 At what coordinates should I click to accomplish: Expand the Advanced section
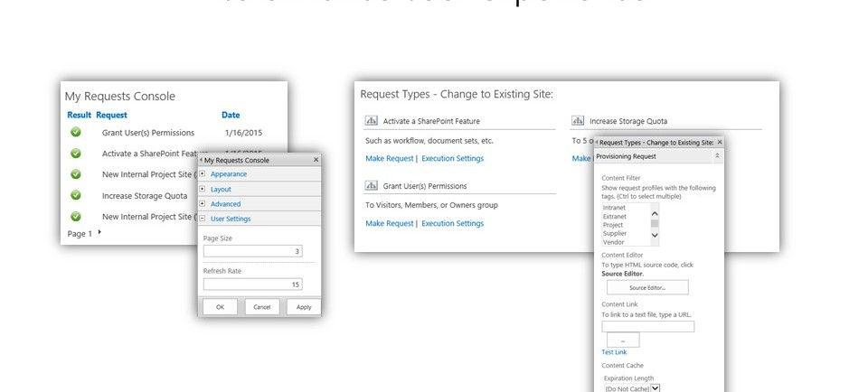(x=203, y=204)
